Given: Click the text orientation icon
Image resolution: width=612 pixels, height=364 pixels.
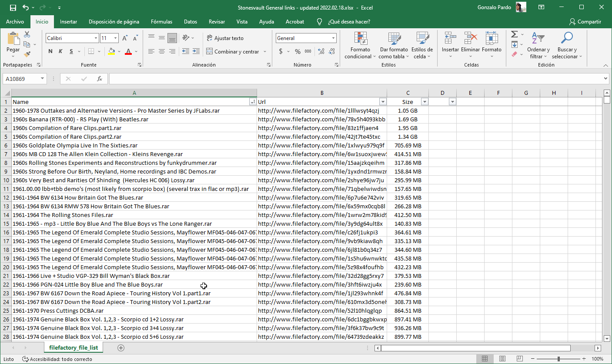Looking at the screenshot, I should (x=186, y=38).
